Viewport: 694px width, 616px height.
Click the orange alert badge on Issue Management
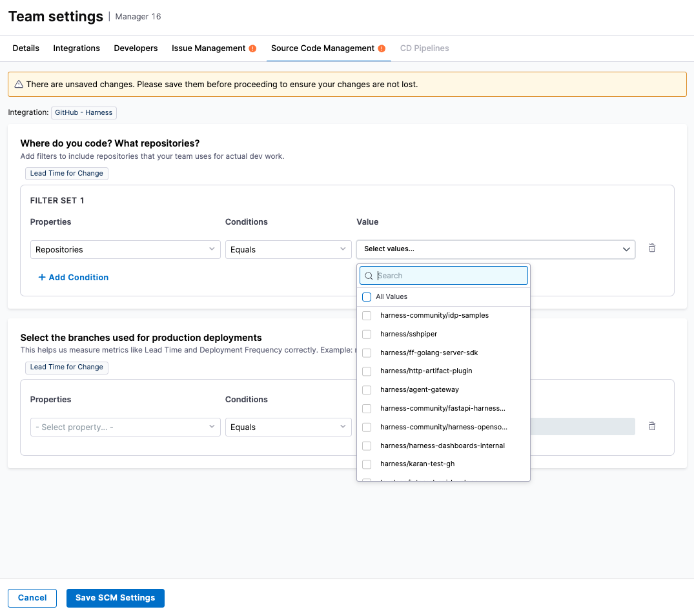point(252,48)
